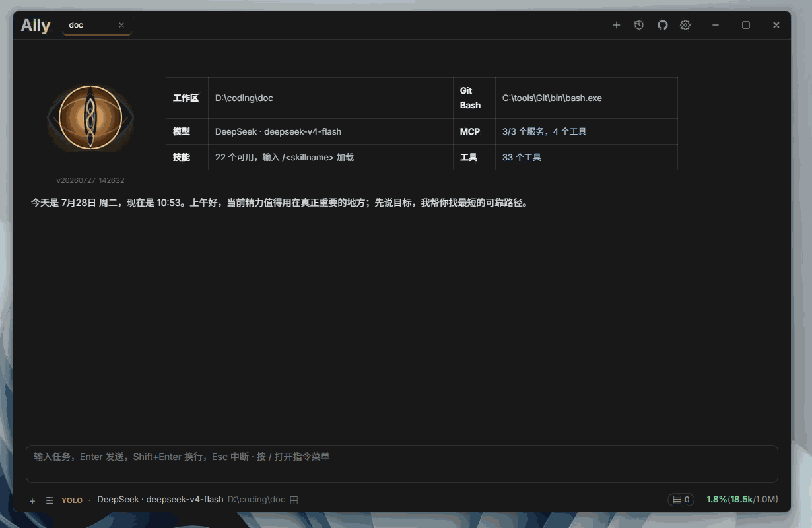Select model DeepSeek · deepseek-v4-flash in status bar

point(160,500)
